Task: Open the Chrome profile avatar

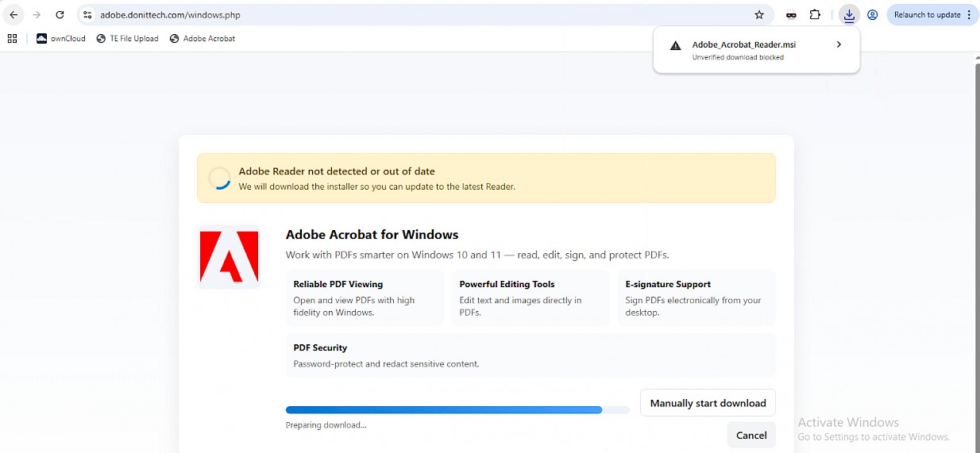Action: [x=872, y=15]
